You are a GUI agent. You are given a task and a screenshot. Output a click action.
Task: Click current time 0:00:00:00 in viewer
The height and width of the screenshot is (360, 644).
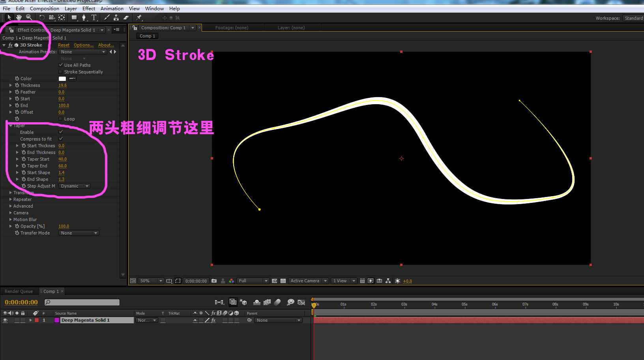[196, 281]
